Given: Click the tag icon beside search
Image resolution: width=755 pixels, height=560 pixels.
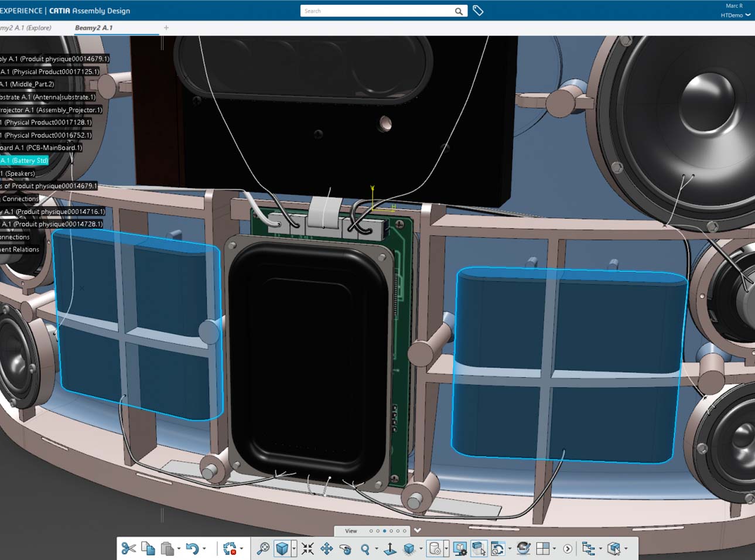Looking at the screenshot, I should click(478, 11).
